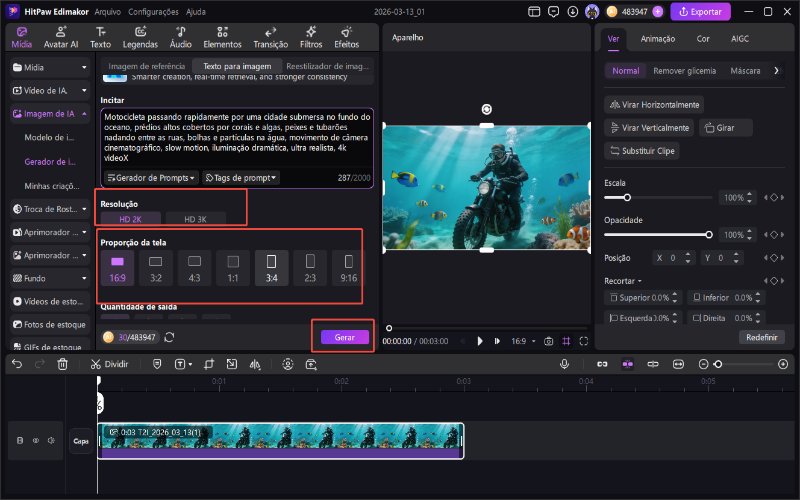Click the Exportar button

[x=701, y=11]
